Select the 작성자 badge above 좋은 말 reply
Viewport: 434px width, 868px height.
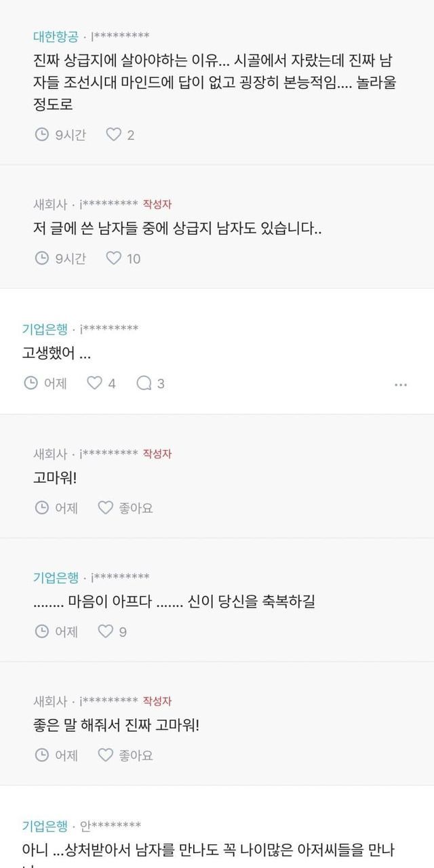point(157,701)
